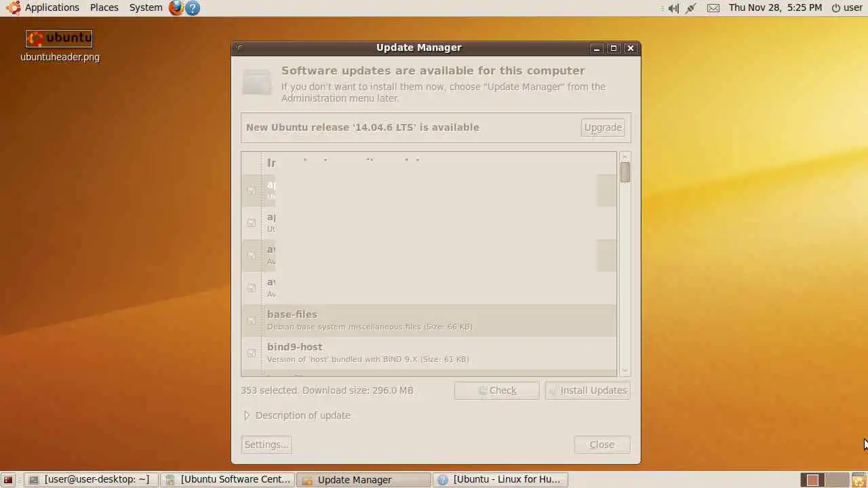868x488 pixels.
Task: Open the Places menu
Action: click(x=104, y=8)
